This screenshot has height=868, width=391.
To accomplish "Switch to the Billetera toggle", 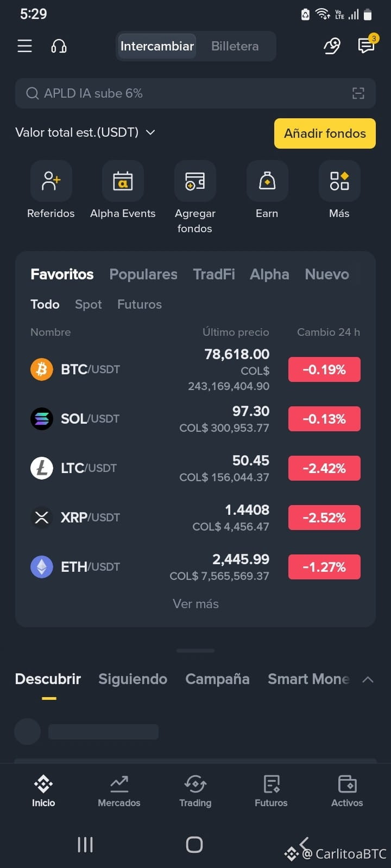I will click(x=235, y=46).
